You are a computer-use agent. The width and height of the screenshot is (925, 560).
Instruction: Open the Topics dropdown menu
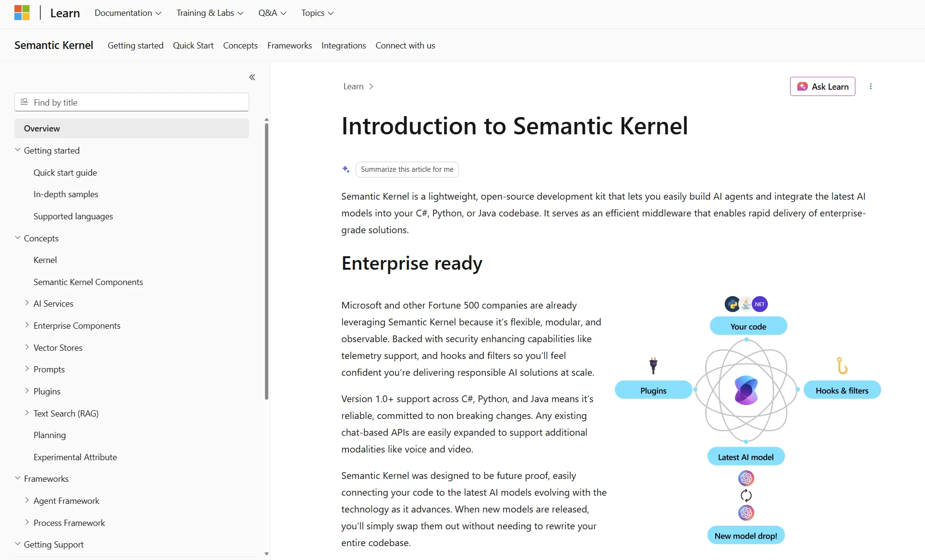(317, 13)
